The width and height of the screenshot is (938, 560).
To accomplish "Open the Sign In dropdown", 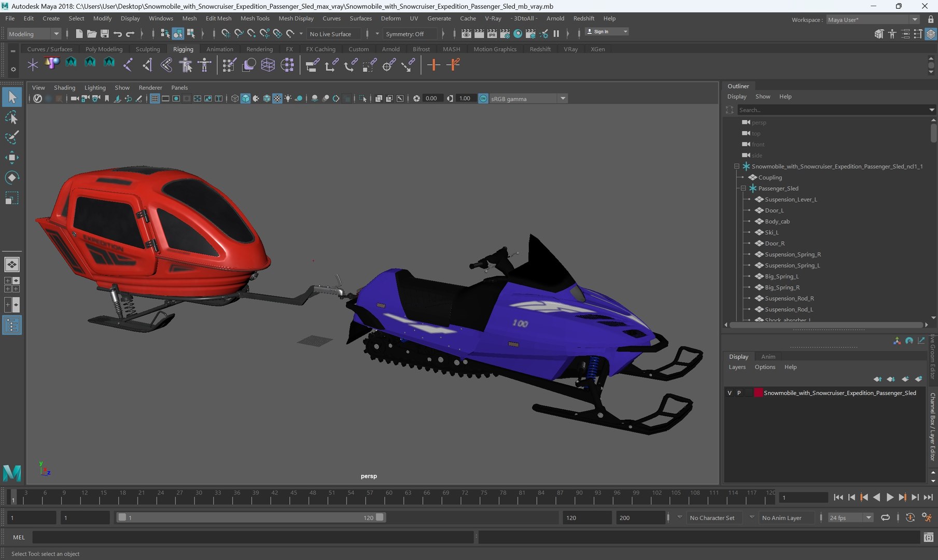I will point(607,32).
